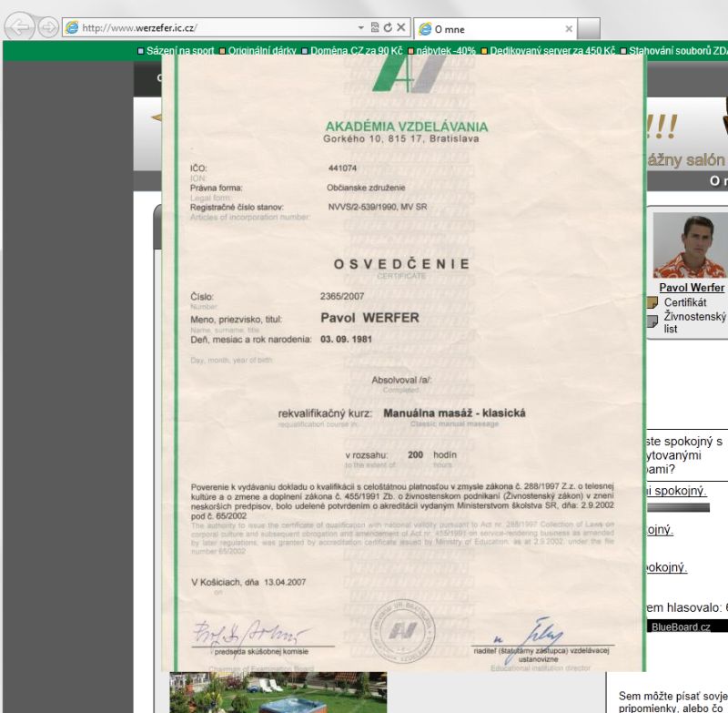This screenshot has height=713, width=728.
Task: Click the 'V Košiciach, dňa 13.04.2007' line
Action: coord(248,582)
